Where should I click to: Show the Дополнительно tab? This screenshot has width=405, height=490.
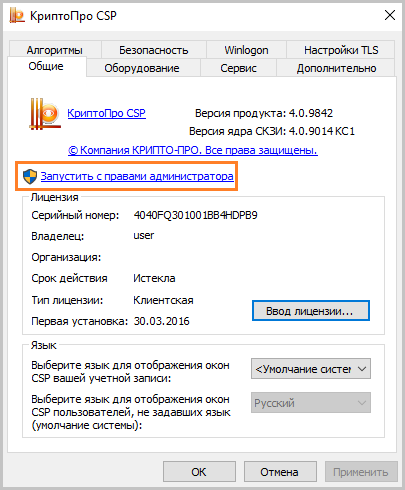(x=336, y=68)
